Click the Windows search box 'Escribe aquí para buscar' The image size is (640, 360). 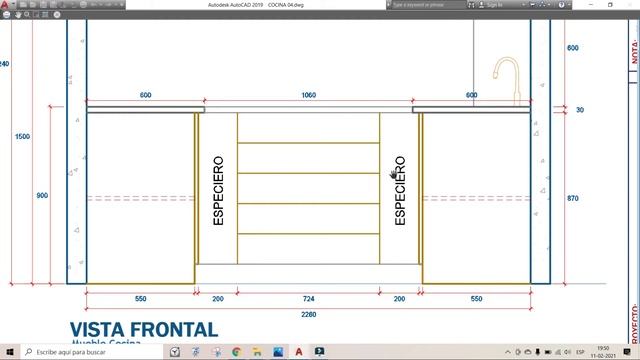point(91,352)
